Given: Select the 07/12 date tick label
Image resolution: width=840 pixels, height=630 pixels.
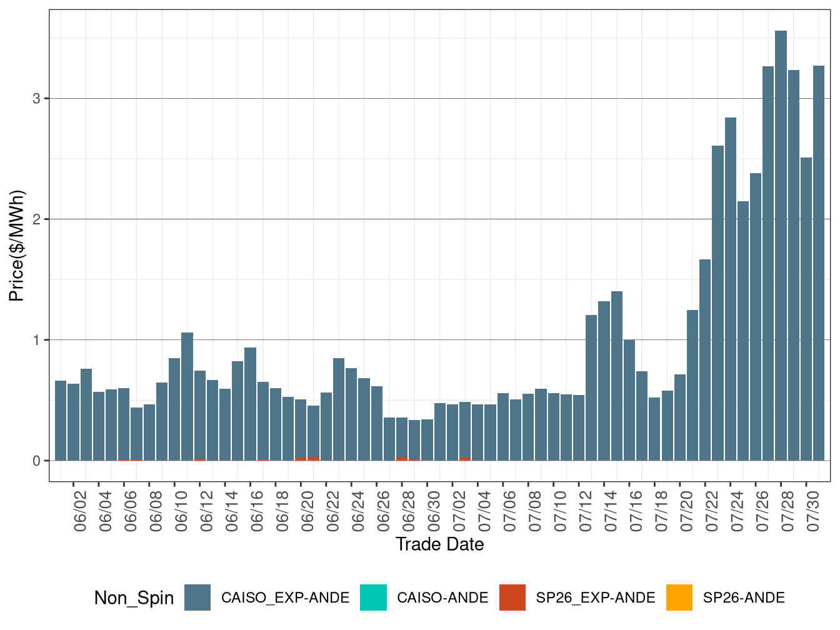Looking at the screenshot, I should pos(586,511).
